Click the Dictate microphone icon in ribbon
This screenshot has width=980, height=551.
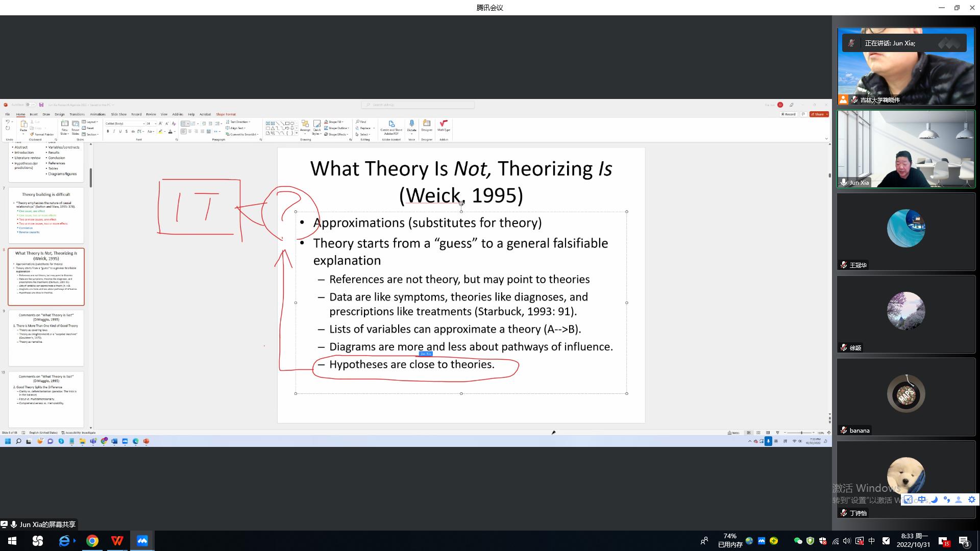(x=411, y=124)
